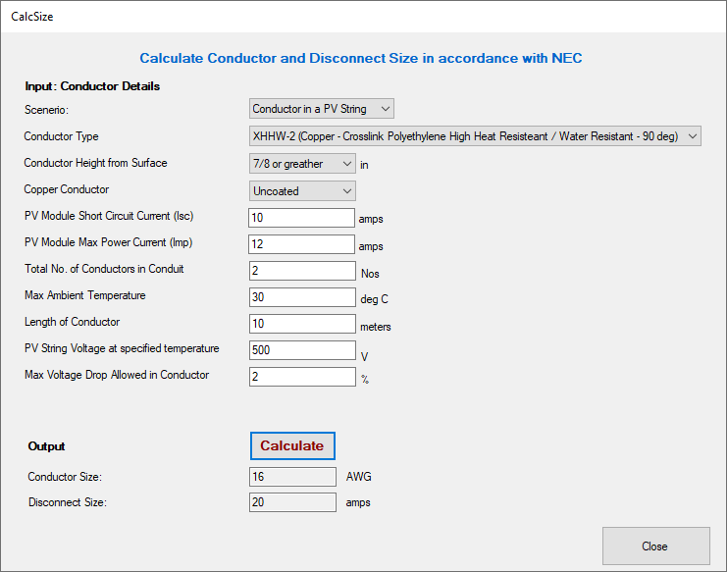Open the Copper Conductor Uncoated dropdown
Image resolution: width=728 pixels, height=572 pixels.
tap(302, 190)
